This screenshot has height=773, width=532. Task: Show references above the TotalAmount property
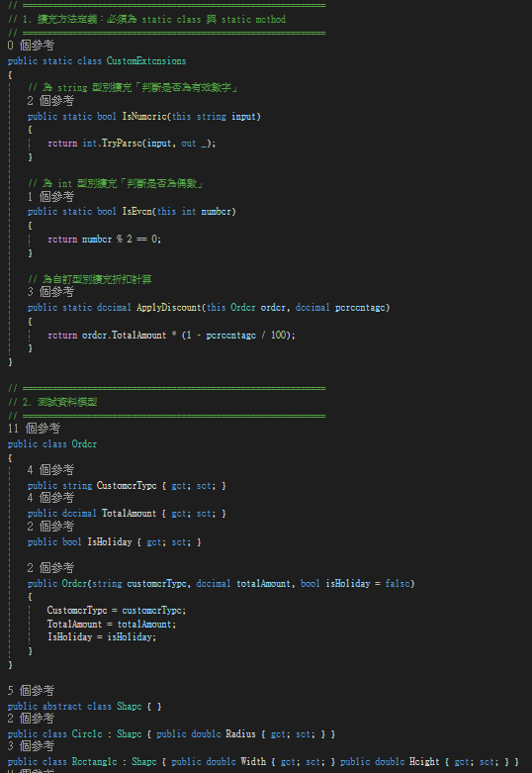(50, 499)
